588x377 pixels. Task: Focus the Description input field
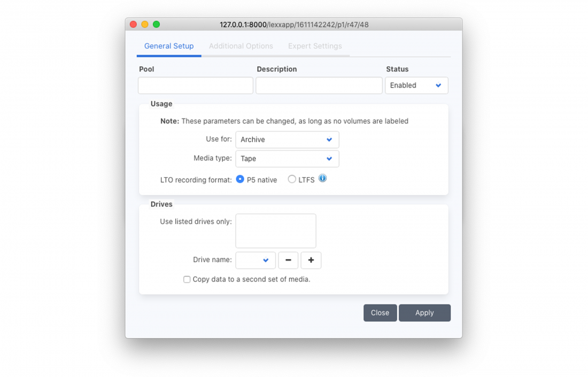click(x=319, y=85)
